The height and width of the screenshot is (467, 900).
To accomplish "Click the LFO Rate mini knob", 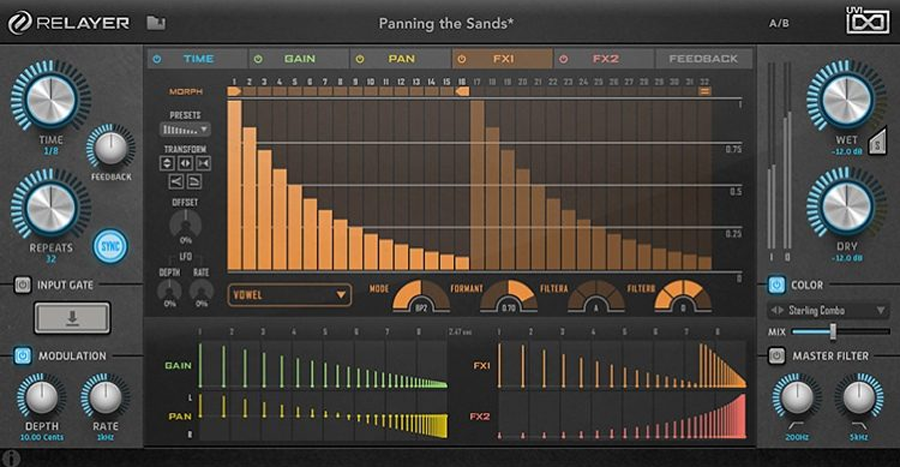I will point(201,290).
